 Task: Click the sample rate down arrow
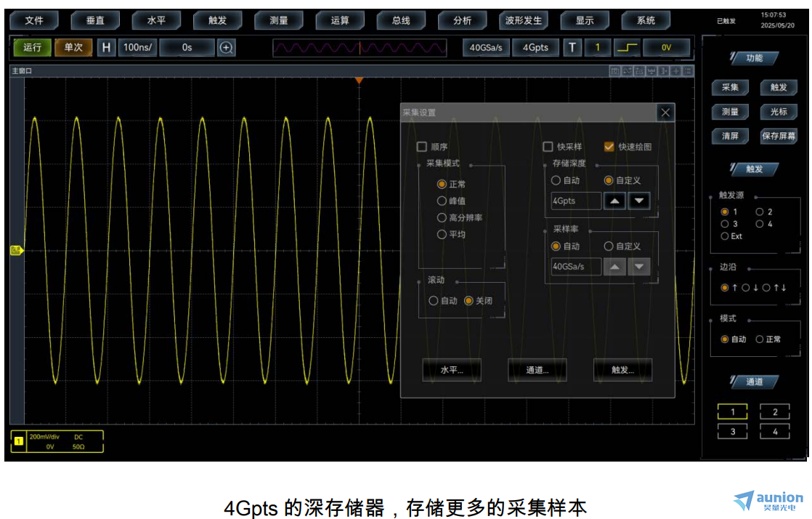(638, 267)
